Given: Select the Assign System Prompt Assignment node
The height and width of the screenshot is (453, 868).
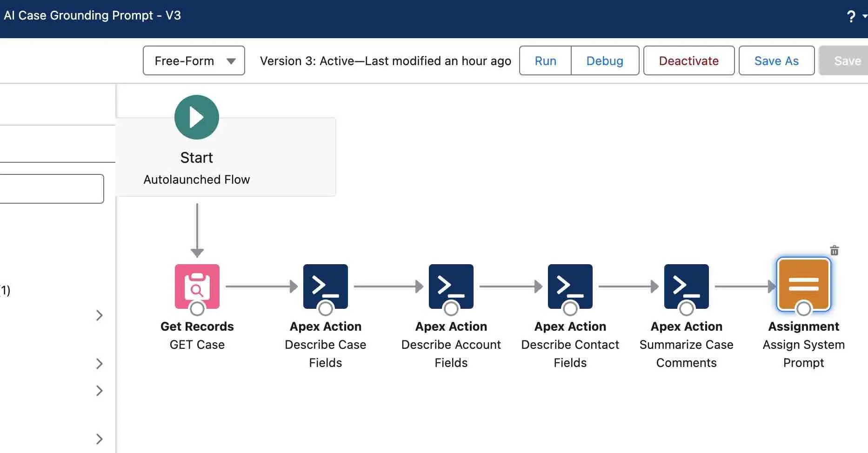Looking at the screenshot, I should [x=803, y=285].
